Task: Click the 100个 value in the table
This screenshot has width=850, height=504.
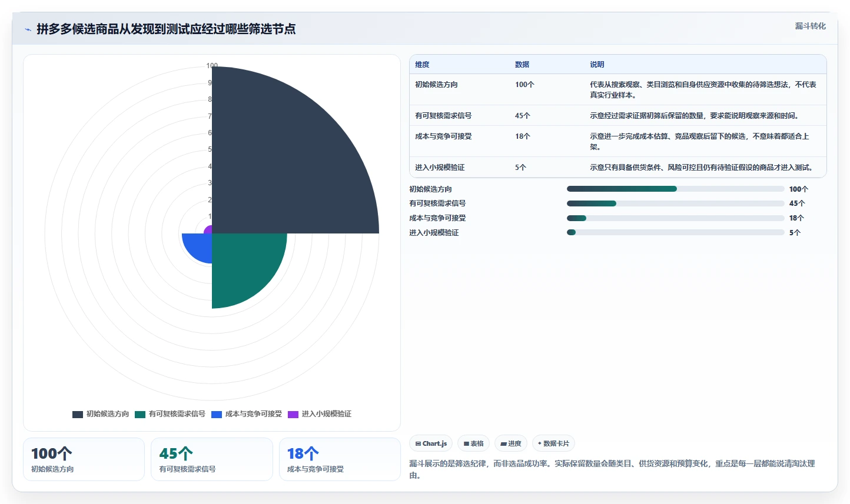Action: 524,85
